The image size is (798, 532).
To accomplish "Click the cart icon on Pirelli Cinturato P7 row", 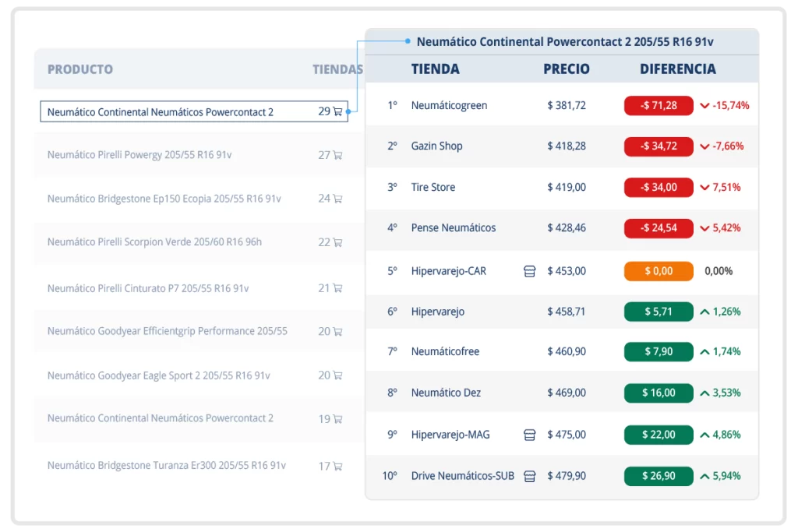I will [x=337, y=288].
